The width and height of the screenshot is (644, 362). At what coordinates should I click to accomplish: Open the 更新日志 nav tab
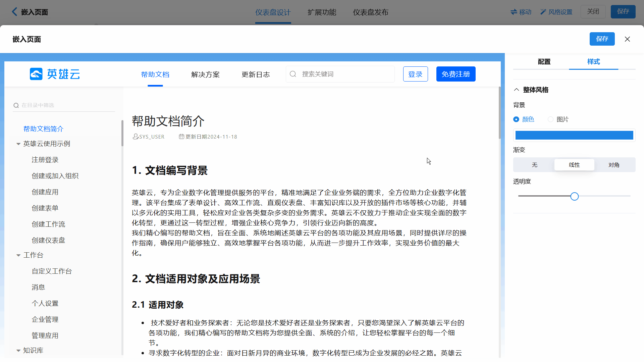click(x=256, y=74)
